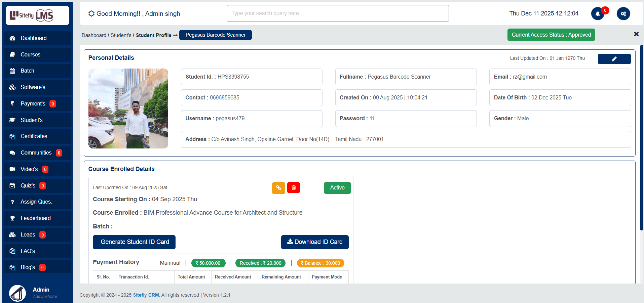Open the Dashboard menu item

pyautogui.click(x=34, y=38)
